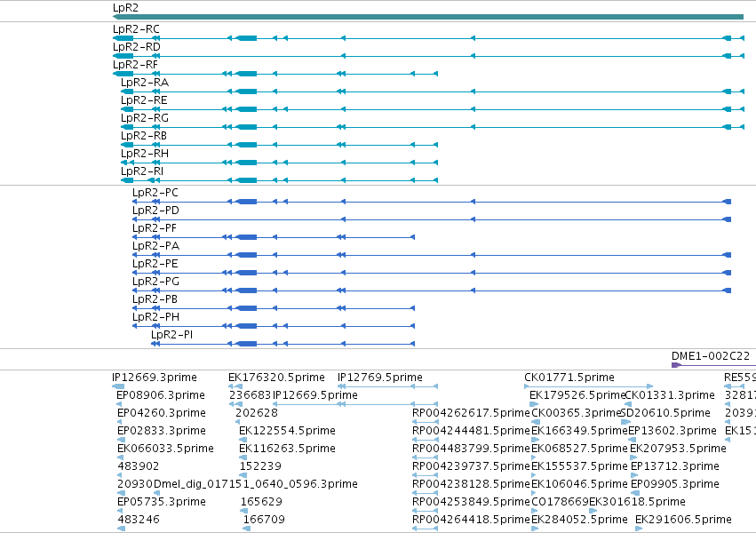Click the LpR2-RB transcript label

click(x=144, y=137)
